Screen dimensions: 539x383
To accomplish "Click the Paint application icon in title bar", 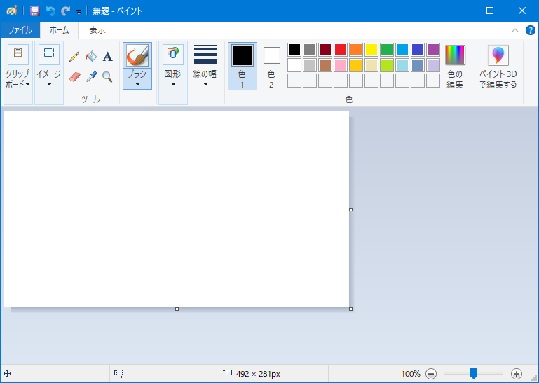I will click(x=12, y=11).
